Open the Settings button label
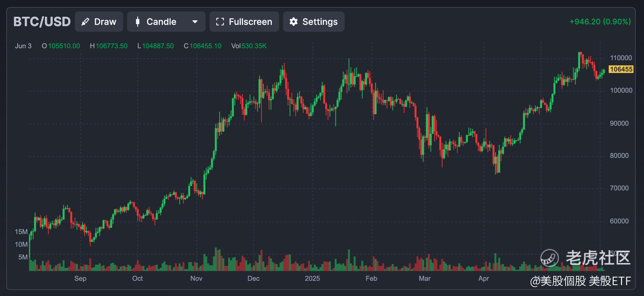644x296 pixels. pos(320,22)
